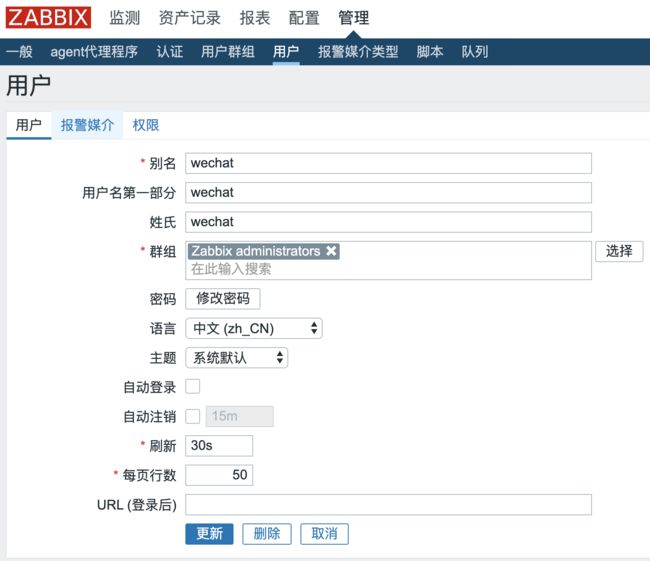Image resolution: width=650 pixels, height=561 pixels.
Task: Go to the 用户群组 submenu
Action: pos(228,52)
